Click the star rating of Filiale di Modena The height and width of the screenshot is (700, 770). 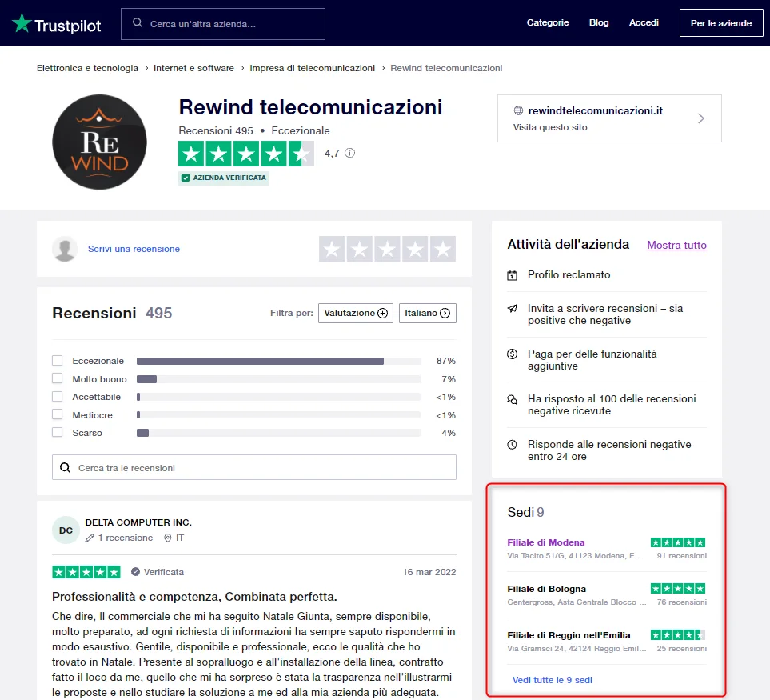pos(678,542)
